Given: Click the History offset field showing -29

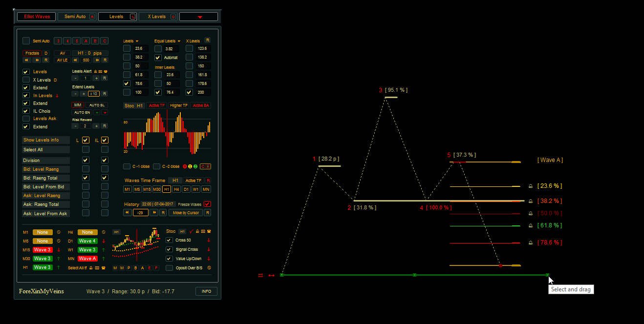Looking at the screenshot, I should [140, 213].
